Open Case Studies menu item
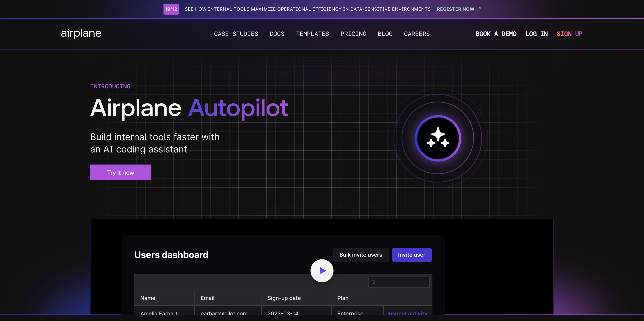The width and height of the screenshot is (644, 321). pyautogui.click(x=236, y=34)
